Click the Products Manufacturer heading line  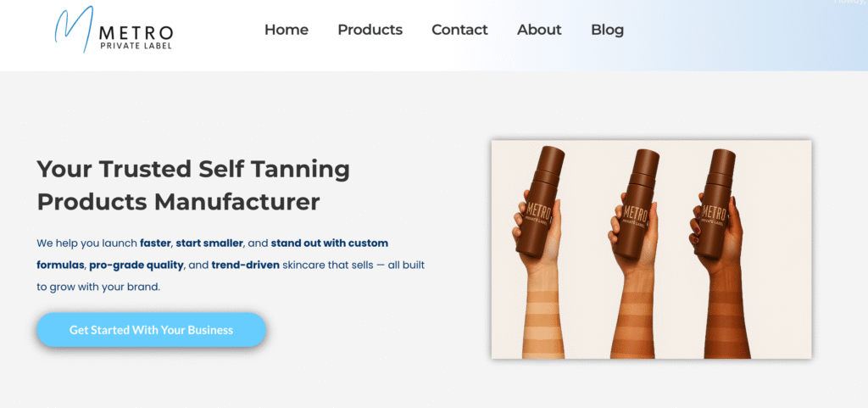click(x=178, y=202)
